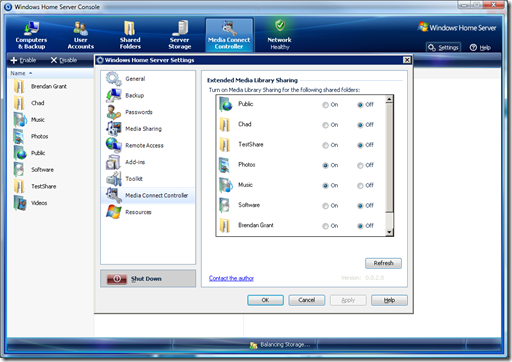The width and height of the screenshot is (512, 362).
Task: Open Backup settings page
Action: click(x=148, y=96)
